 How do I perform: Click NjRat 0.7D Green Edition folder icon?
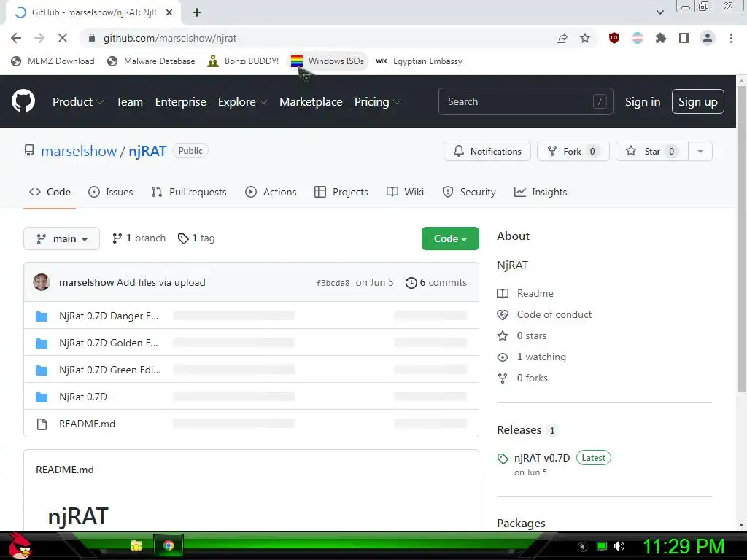click(x=42, y=370)
